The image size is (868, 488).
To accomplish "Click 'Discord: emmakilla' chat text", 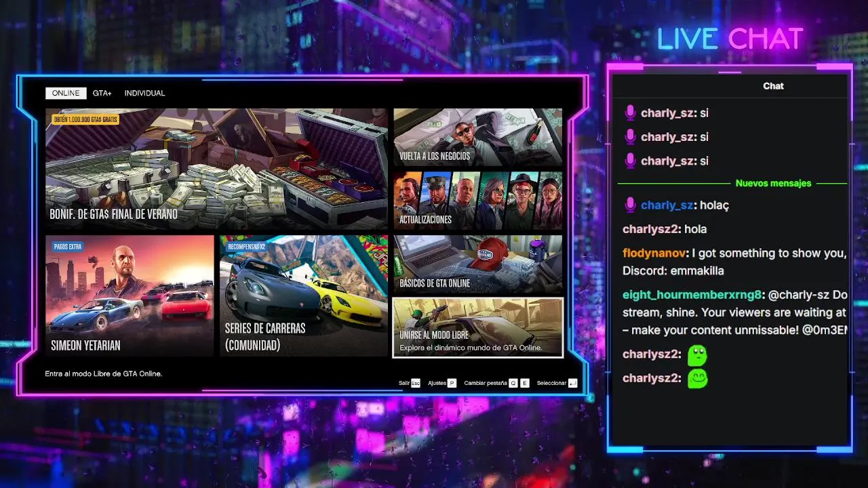I will (x=673, y=270).
